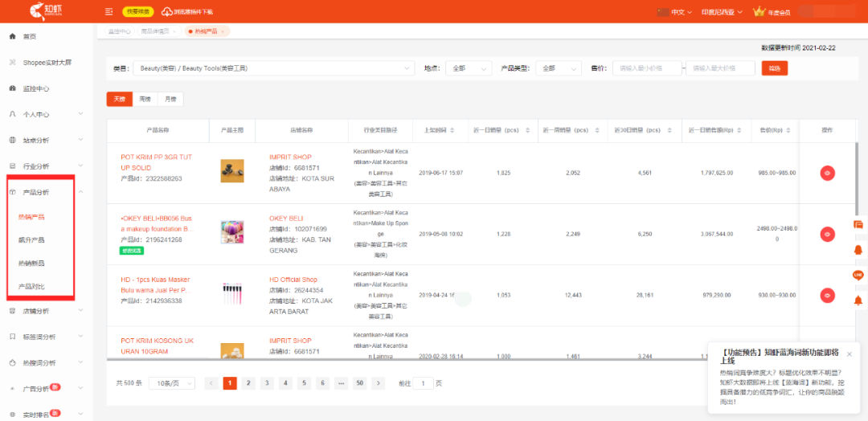The image size is (868, 421).
Task: Click the 热搜词分析 flame icon
Action: pyautogui.click(x=13, y=363)
